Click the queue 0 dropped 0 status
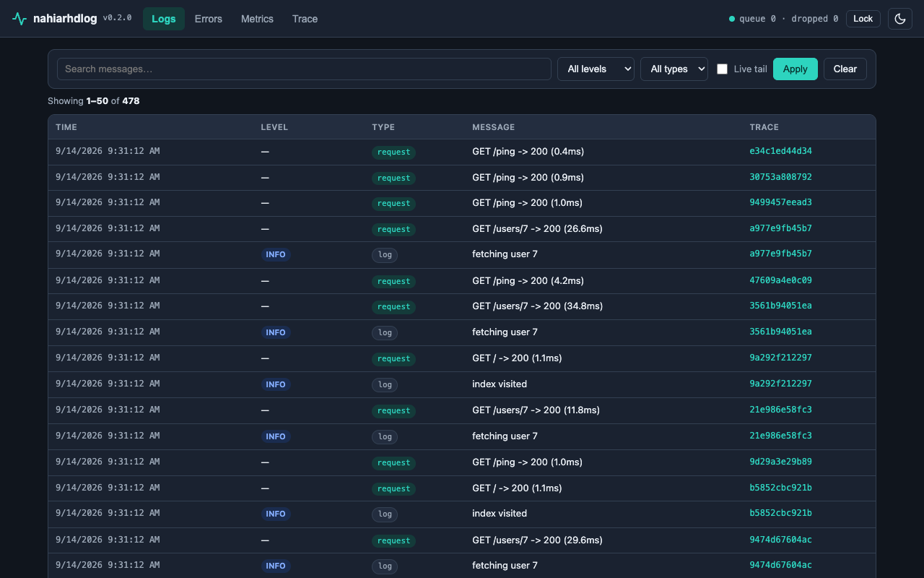The height and width of the screenshot is (578, 924). point(784,19)
